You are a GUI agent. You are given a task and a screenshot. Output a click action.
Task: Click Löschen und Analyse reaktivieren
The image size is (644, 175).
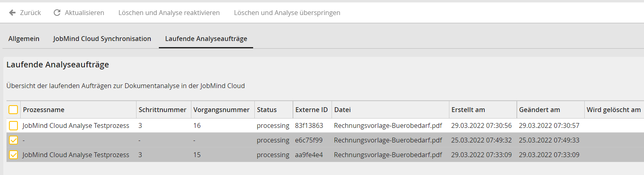click(169, 13)
